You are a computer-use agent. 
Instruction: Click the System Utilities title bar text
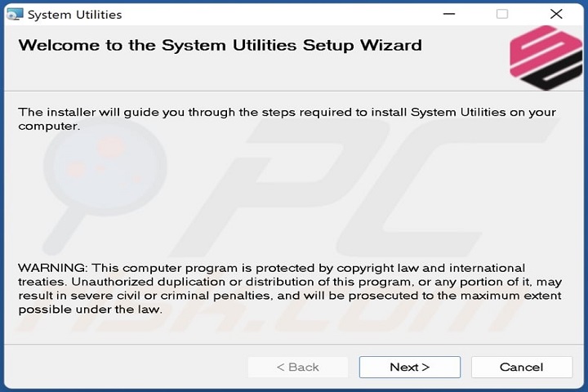(x=74, y=15)
